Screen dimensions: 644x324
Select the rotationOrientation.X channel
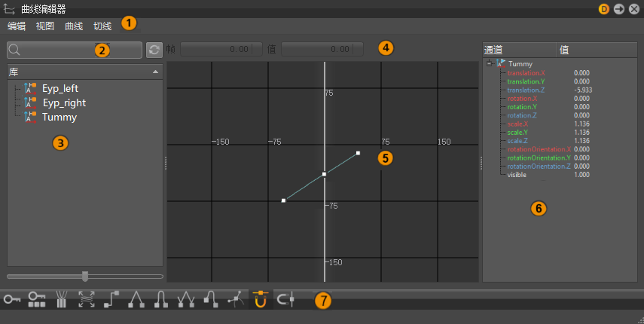pyautogui.click(x=539, y=149)
